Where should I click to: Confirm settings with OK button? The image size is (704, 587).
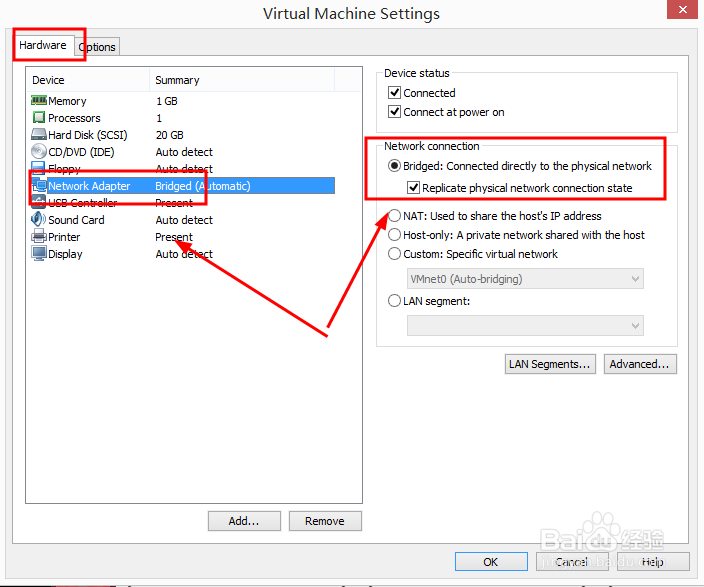pos(491,562)
